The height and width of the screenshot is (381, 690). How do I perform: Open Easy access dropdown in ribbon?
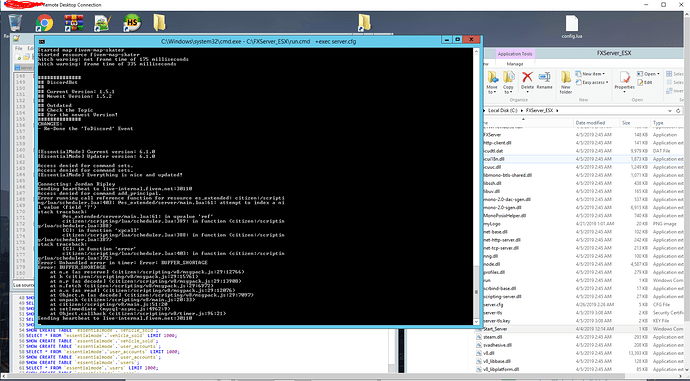(592, 82)
